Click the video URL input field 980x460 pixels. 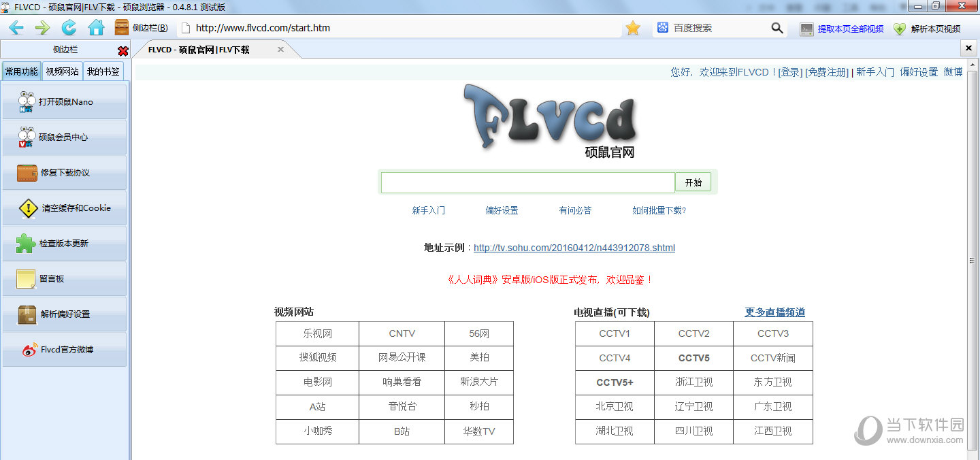pos(528,182)
